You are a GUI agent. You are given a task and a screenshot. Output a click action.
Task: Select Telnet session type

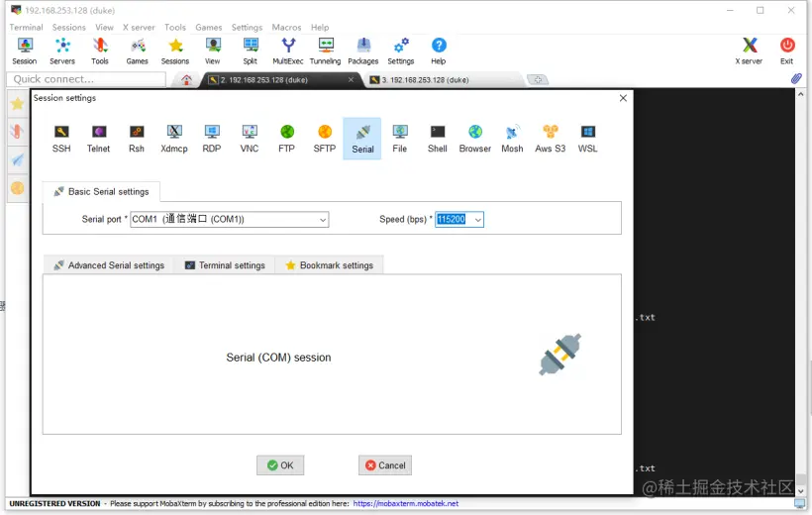98,139
